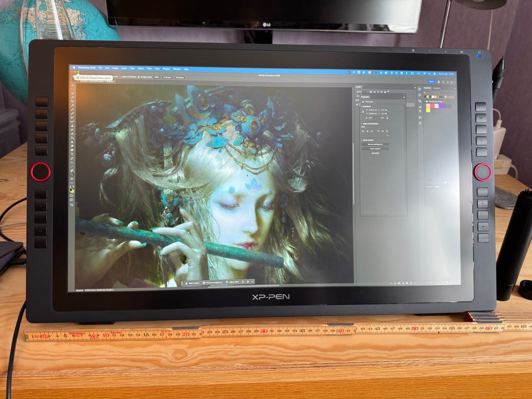Screen dimensions: 532x399
Task: Click the macOS Wi-Fi status icon
Action: click(424, 73)
